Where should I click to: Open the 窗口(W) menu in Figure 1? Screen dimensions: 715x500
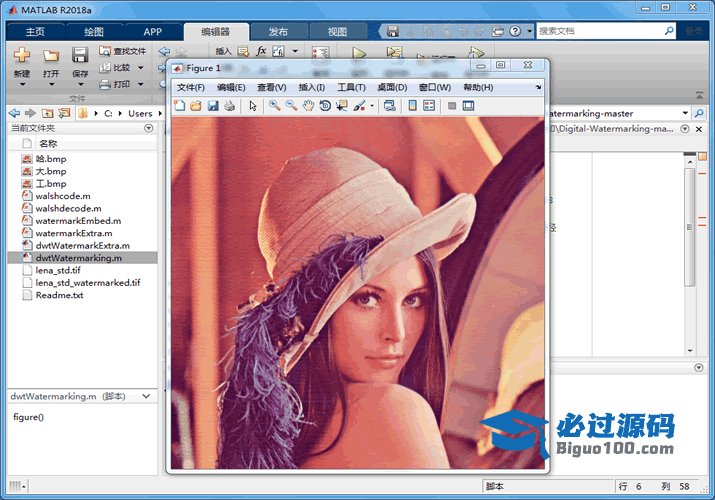[435, 87]
